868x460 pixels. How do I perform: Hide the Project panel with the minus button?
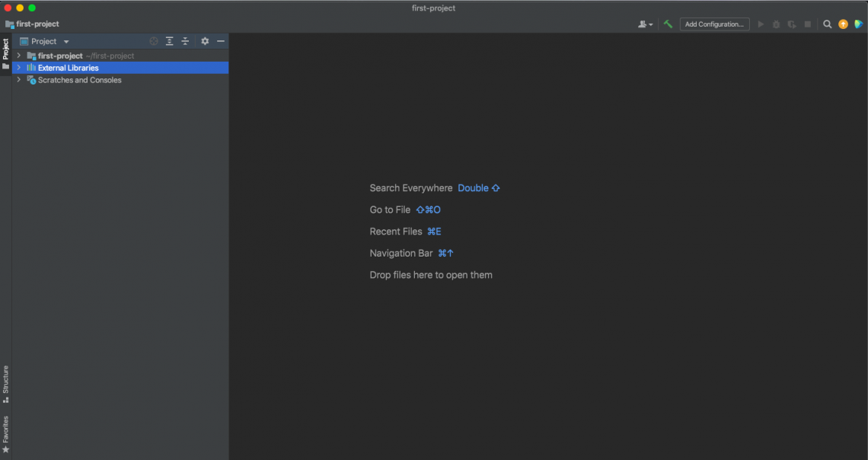[221, 41]
